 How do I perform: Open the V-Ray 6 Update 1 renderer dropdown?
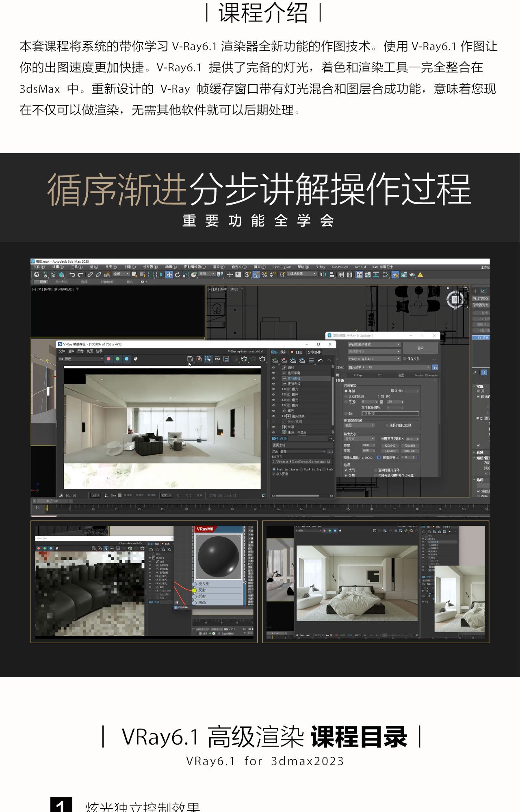375,359
